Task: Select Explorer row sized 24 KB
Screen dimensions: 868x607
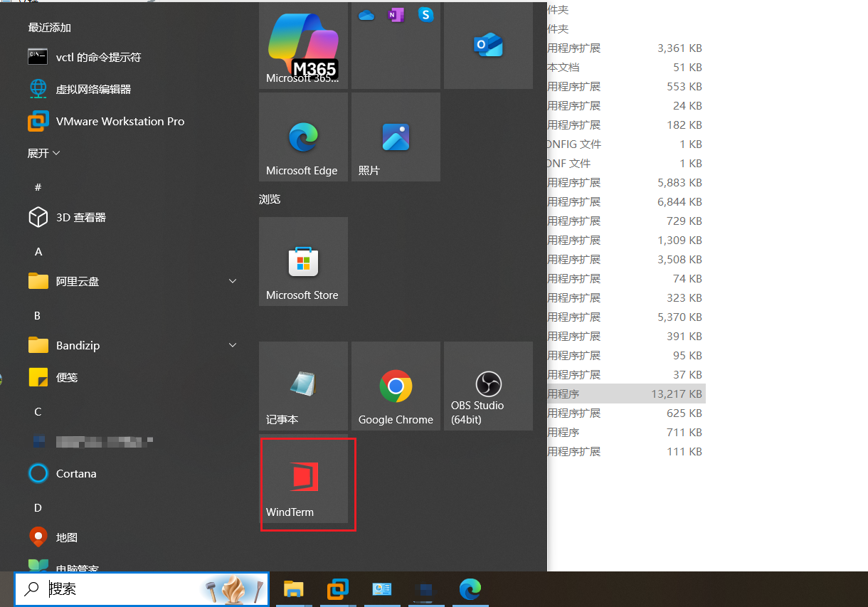Action: coord(626,106)
